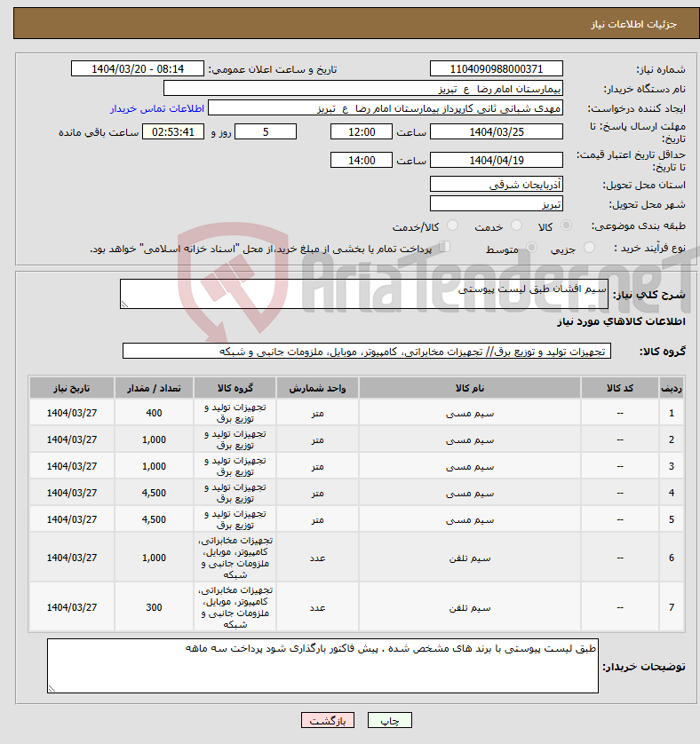Click the نام دستگاه خریدار field
700x744 pixels.
[x=363, y=88]
